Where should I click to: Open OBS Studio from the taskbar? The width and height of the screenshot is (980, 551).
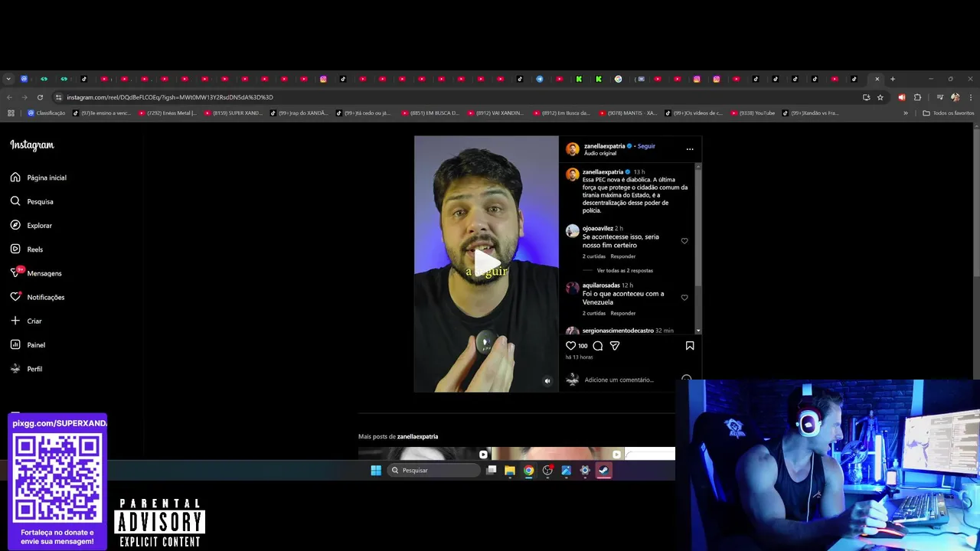tap(547, 471)
